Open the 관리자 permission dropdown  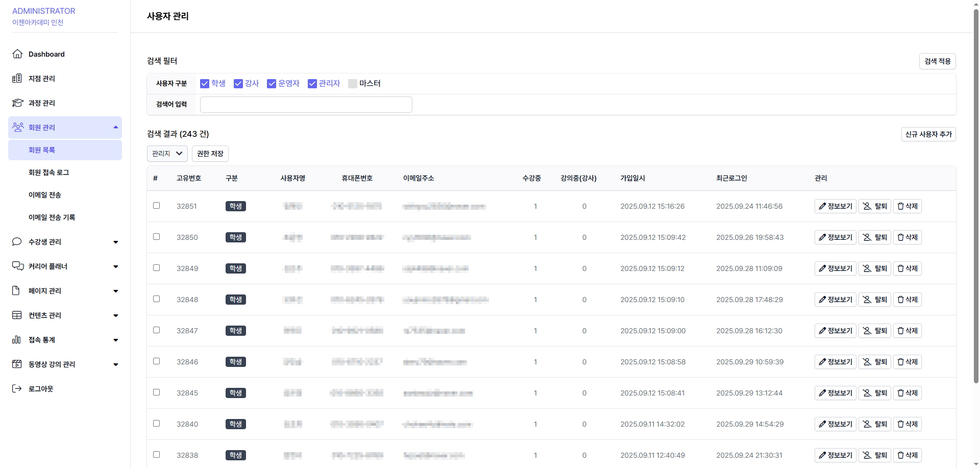[167, 154]
